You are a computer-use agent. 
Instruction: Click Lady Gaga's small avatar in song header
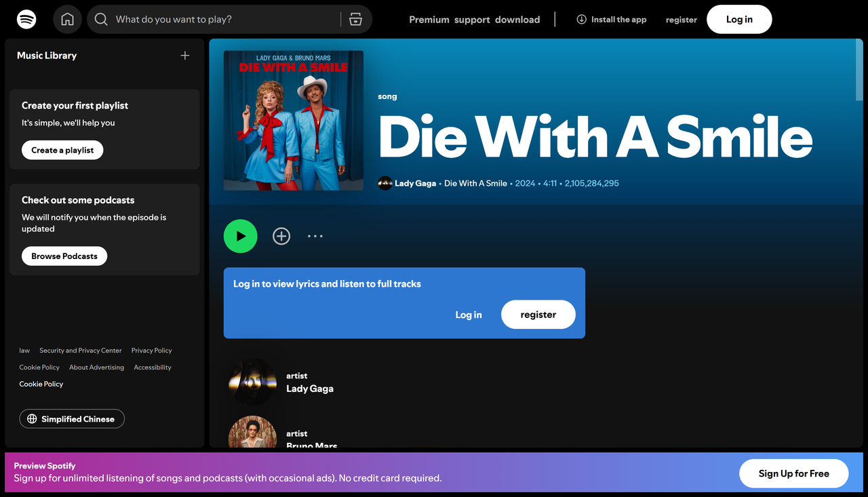tap(385, 183)
